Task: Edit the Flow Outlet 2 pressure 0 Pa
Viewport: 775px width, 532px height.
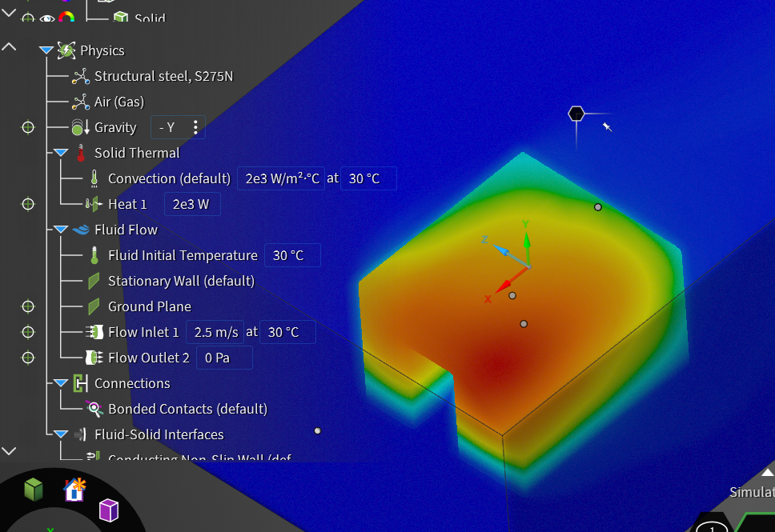Action: pyautogui.click(x=224, y=358)
